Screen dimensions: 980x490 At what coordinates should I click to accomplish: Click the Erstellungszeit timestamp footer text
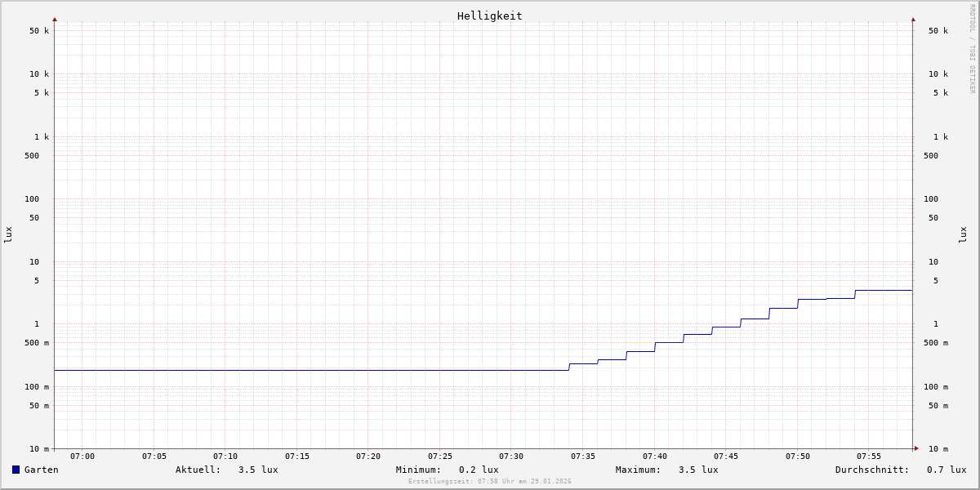point(489,482)
